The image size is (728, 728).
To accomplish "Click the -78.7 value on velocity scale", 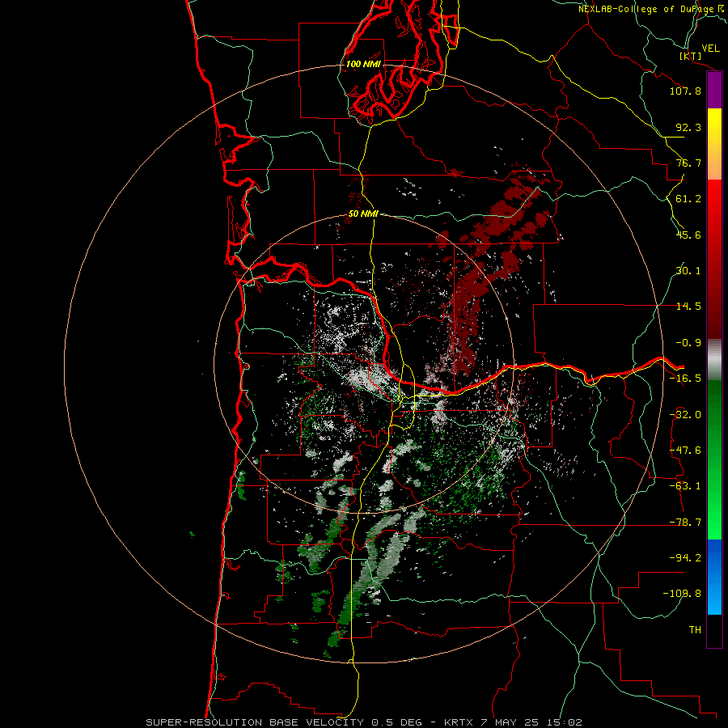I will [x=685, y=523].
